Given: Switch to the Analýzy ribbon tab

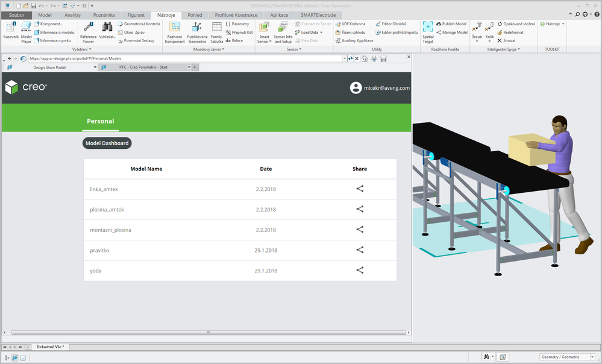Looking at the screenshot, I should 72,14.
